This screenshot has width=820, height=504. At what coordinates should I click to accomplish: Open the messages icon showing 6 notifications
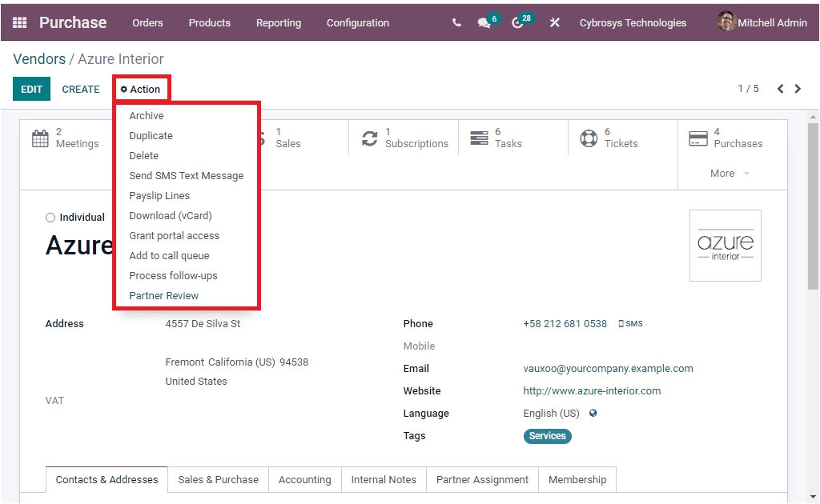[484, 22]
